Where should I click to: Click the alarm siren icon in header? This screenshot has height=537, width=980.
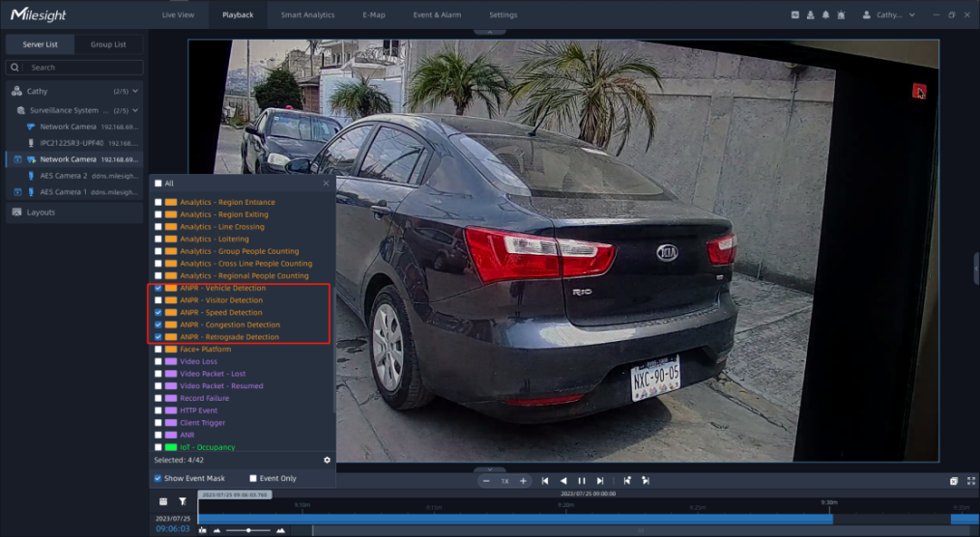click(841, 15)
